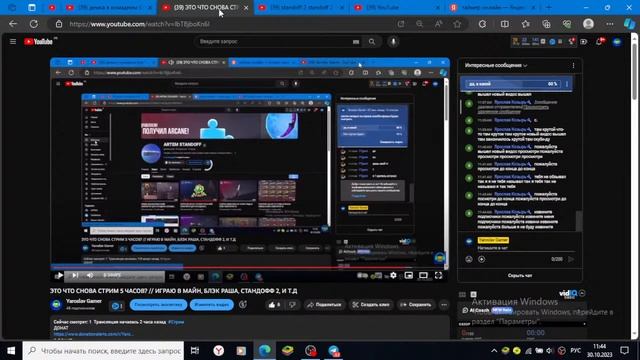Click 'Создать клип' button
The height and width of the screenshot is (360, 640).
(371, 305)
